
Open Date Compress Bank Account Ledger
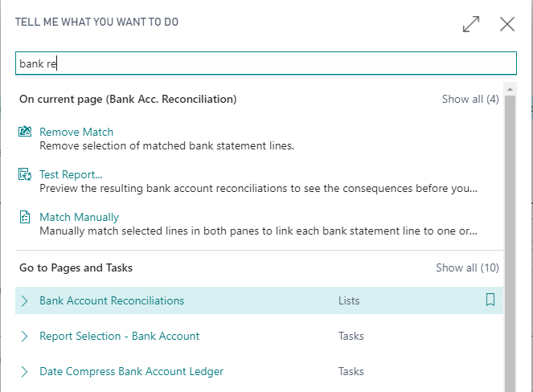click(x=131, y=372)
